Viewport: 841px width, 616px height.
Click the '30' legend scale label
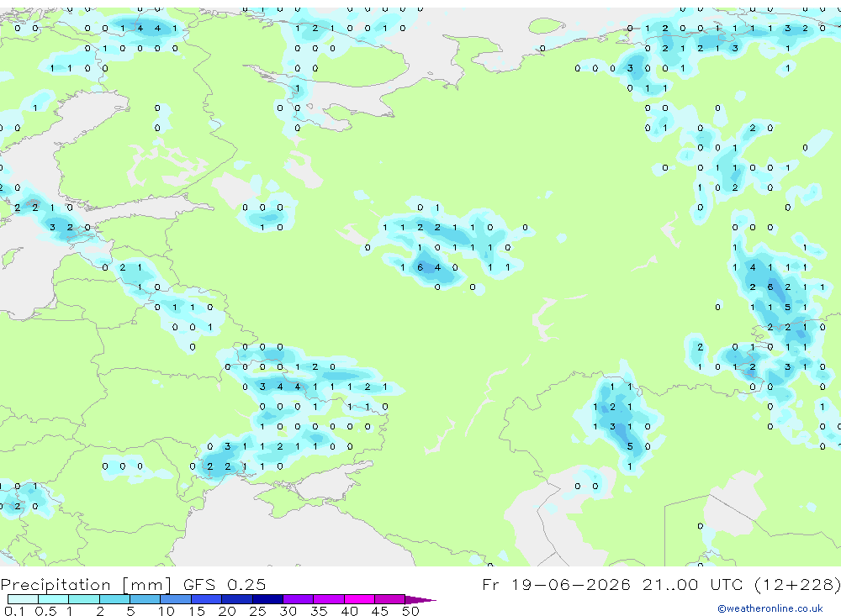tap(288, 611)
